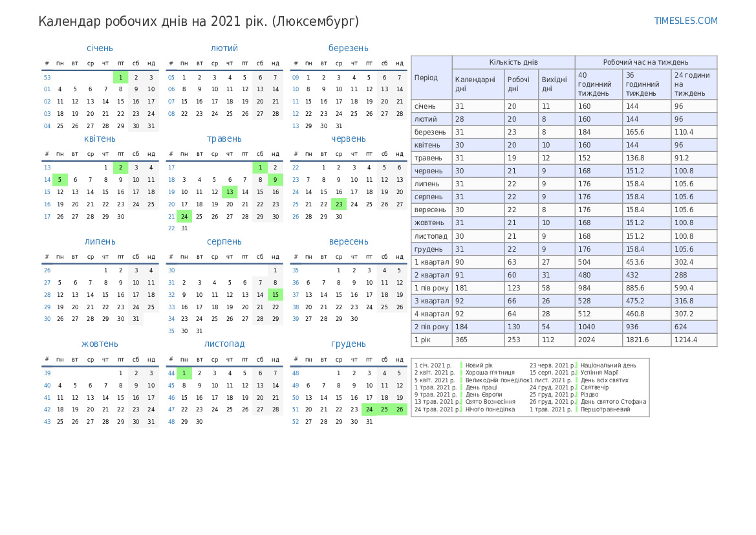This screenshot has width=756, height=535.
Task: Click the "Кількість днів" table header
Action: 513,62
